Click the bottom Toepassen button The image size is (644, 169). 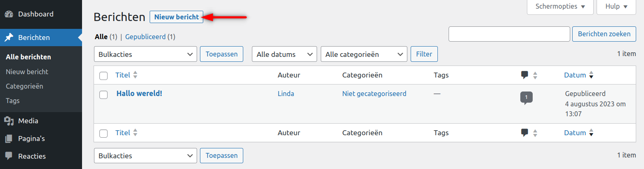click(221, 156)
